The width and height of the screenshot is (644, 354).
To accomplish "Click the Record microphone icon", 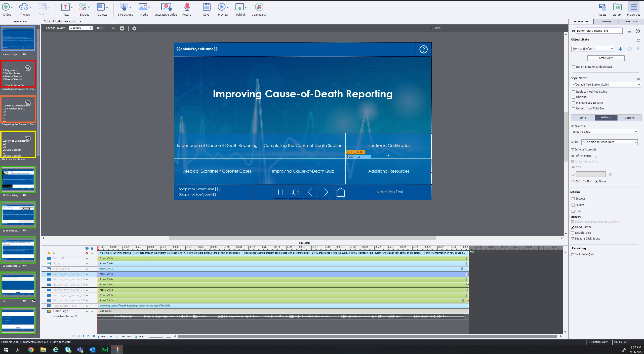I will (187, 8).
